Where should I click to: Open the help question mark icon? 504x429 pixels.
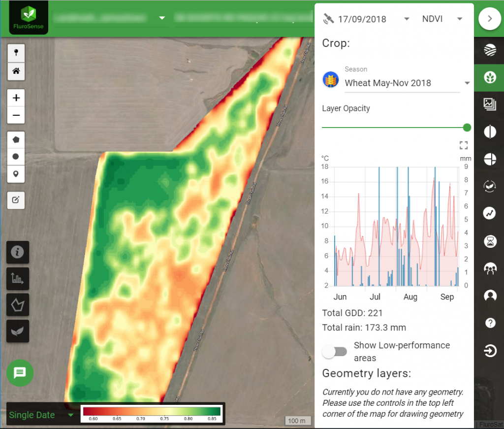click(490, 323)
